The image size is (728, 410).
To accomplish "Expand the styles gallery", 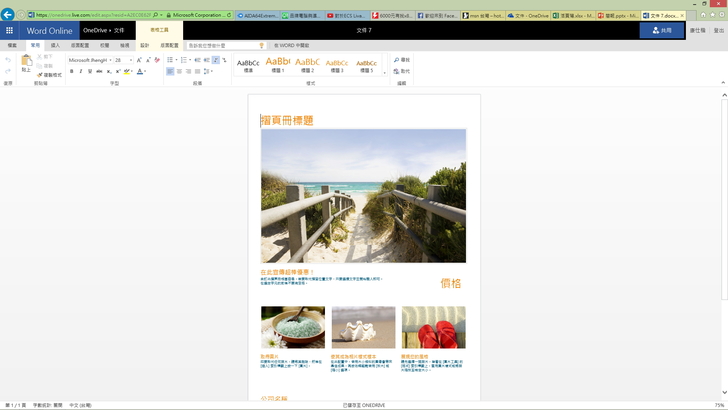I will 384,72.
